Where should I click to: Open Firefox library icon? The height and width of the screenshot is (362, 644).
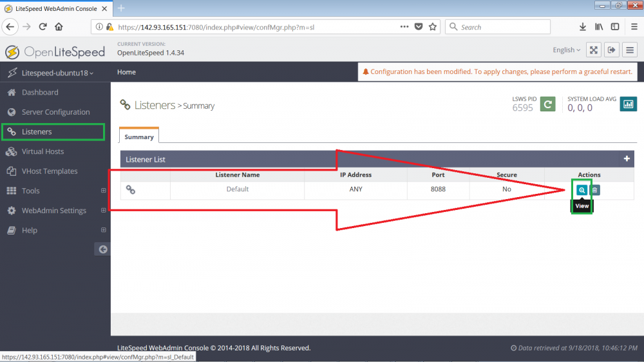point(599,26)
